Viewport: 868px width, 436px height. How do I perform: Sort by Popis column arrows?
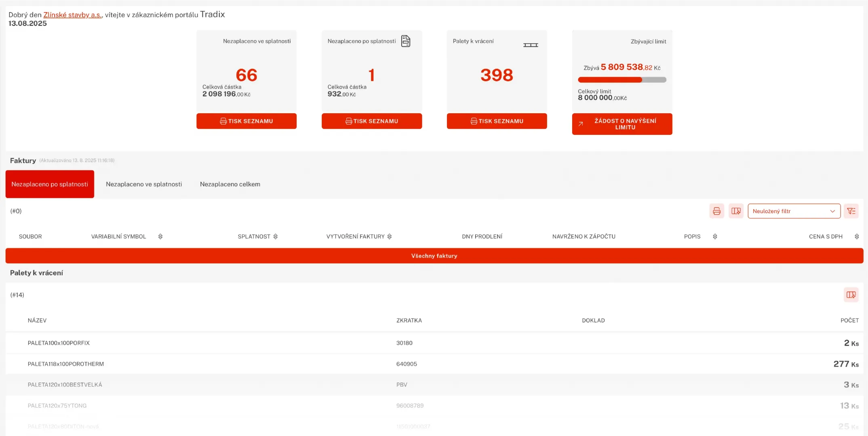coord(715,237)
